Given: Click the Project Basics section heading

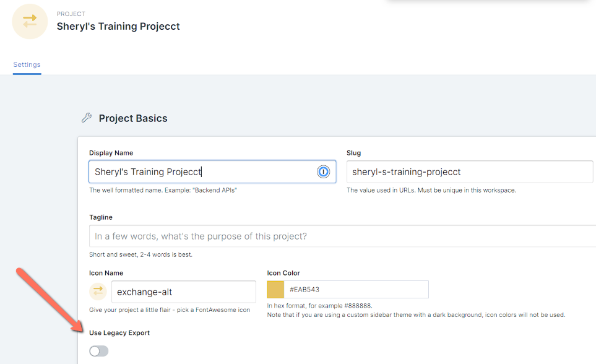Looking at the screenshot, I should pyautogui.click(x=133, y=118).
